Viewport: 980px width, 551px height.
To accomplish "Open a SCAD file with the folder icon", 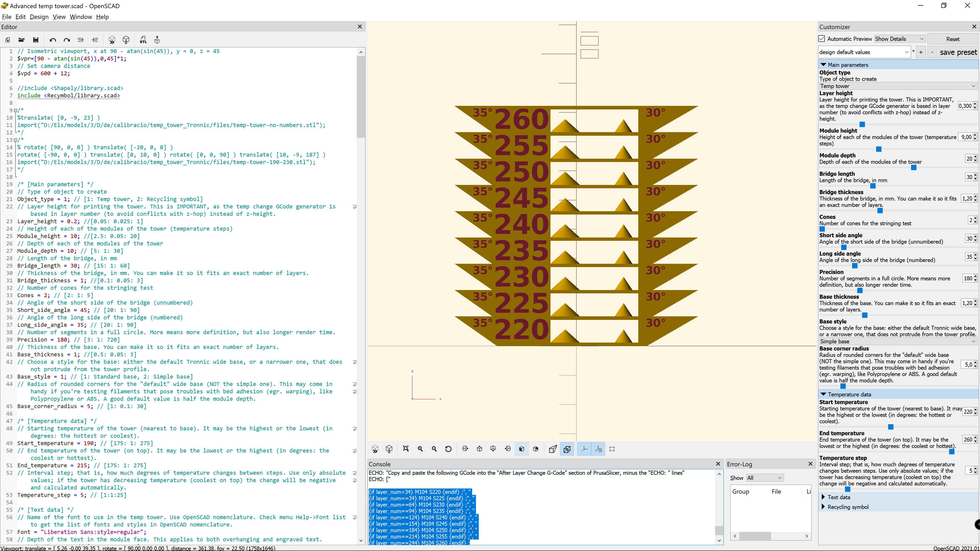I will click(22, 40).
